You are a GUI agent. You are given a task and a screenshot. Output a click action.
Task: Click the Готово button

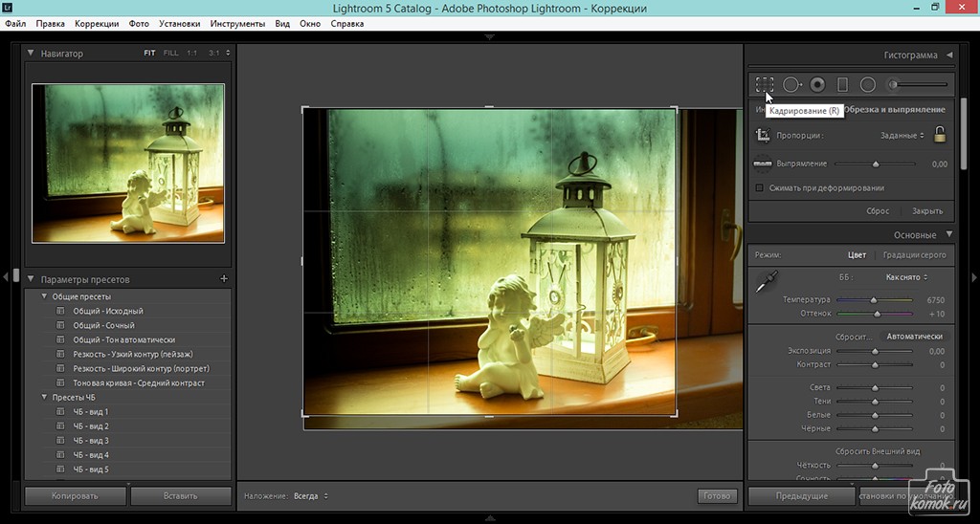717,496
